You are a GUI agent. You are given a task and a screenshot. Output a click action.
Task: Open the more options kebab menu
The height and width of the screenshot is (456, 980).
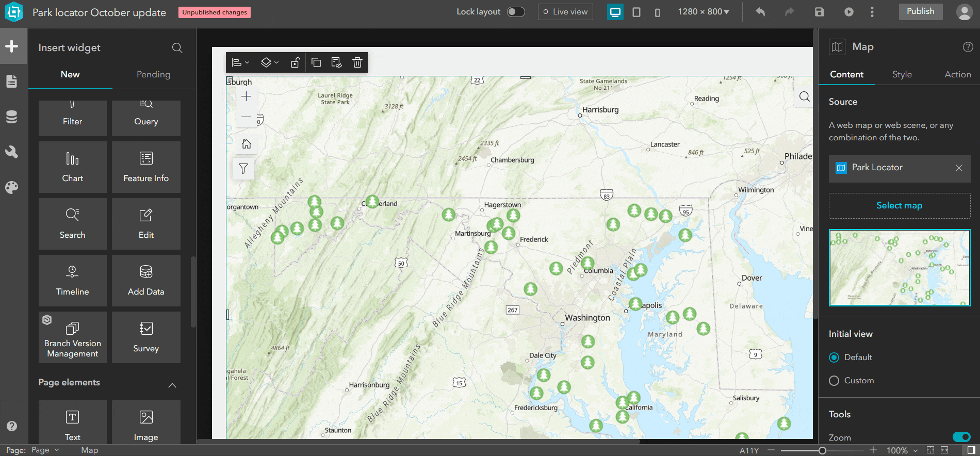(872, 12)
